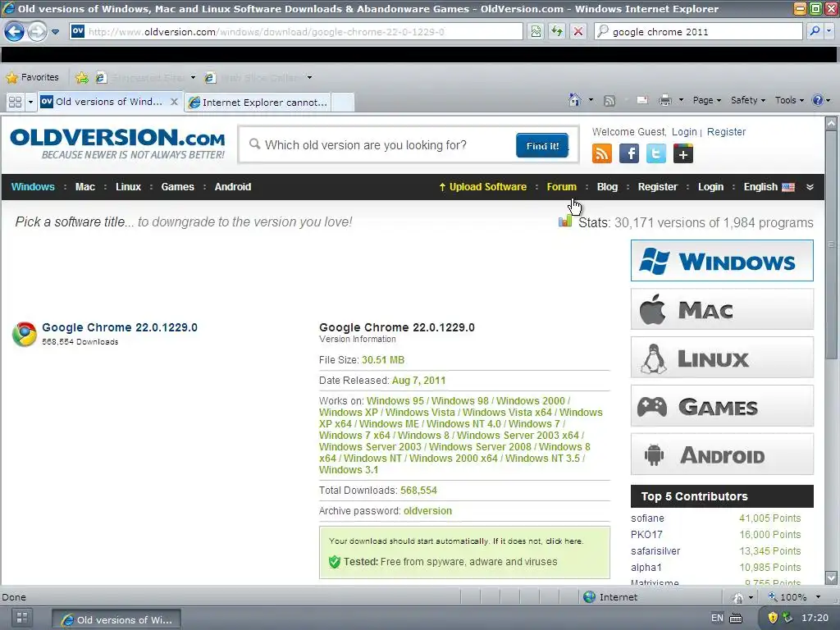Open the Page menu
Screen dimensions: 840x630
click(706, 100)
